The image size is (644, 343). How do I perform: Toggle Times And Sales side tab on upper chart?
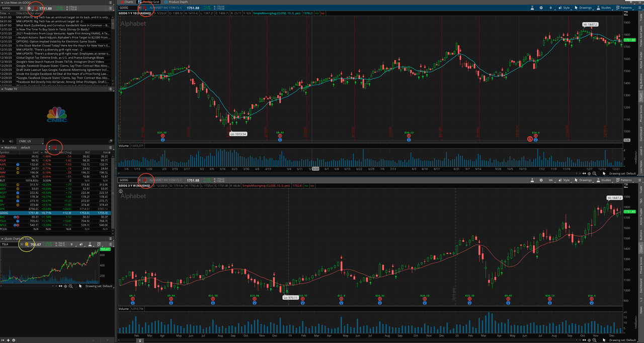tap(641, 37)
